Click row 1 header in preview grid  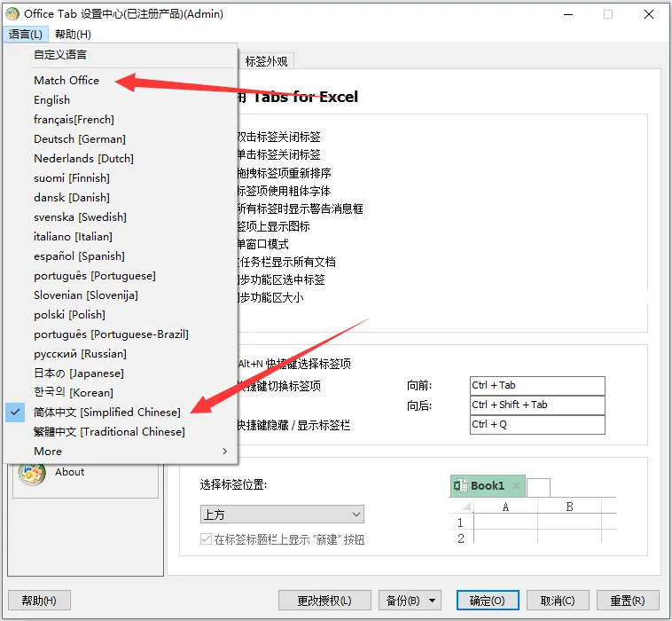pyautogui.click(x=460, y=523)
